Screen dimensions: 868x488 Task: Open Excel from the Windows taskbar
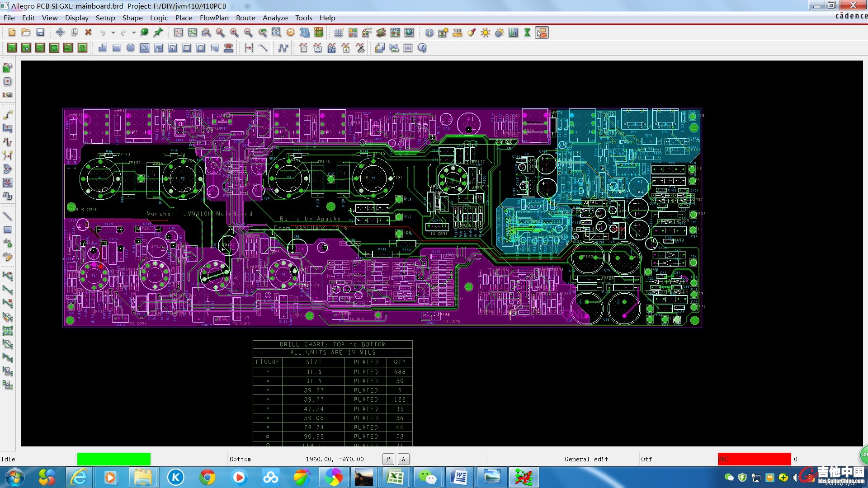tap(395, 477)
